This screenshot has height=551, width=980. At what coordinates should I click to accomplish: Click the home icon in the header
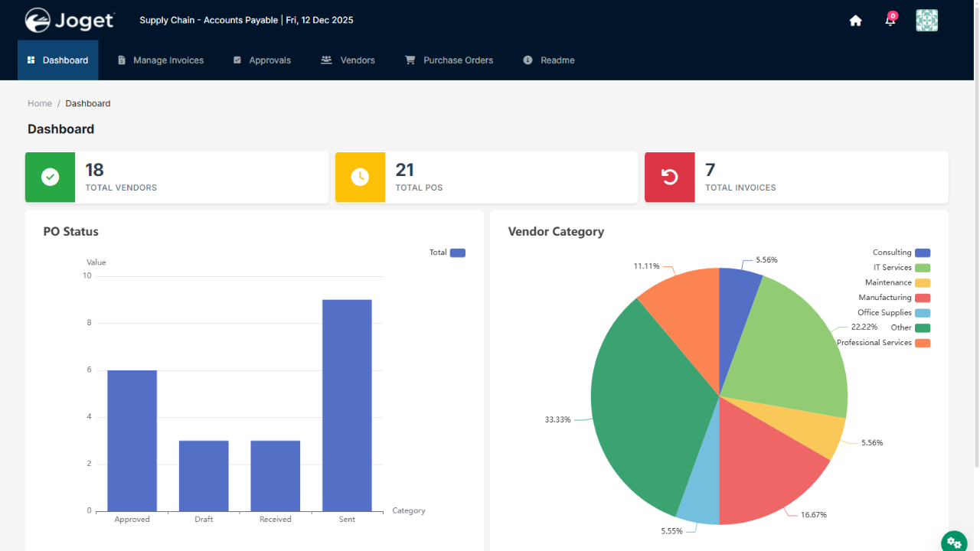click(855, 21)
